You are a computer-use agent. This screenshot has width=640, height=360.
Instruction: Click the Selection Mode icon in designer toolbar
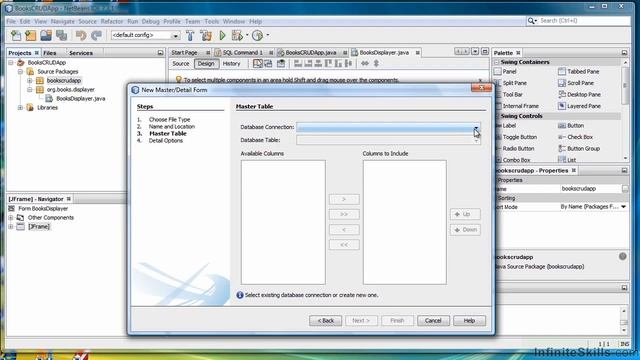coord(258,63)
